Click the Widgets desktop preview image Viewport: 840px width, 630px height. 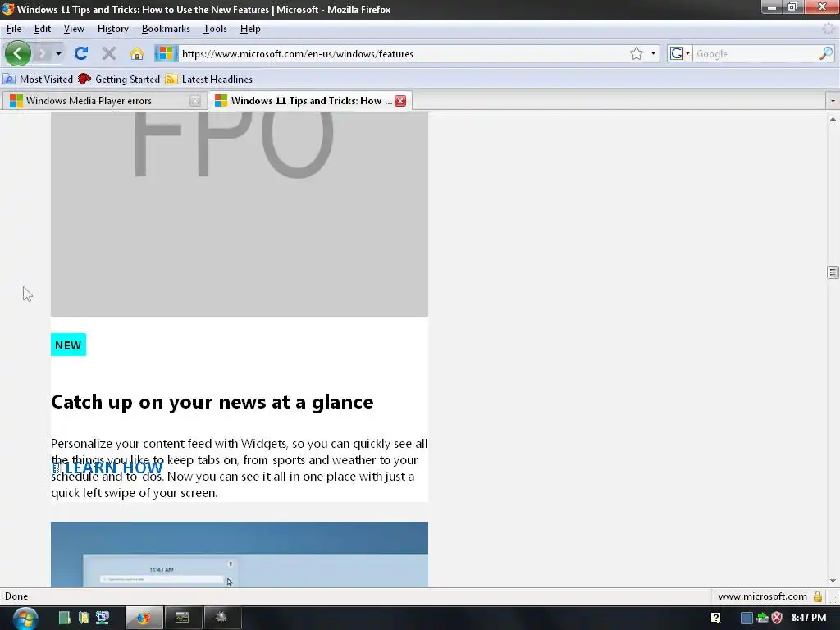240,555
